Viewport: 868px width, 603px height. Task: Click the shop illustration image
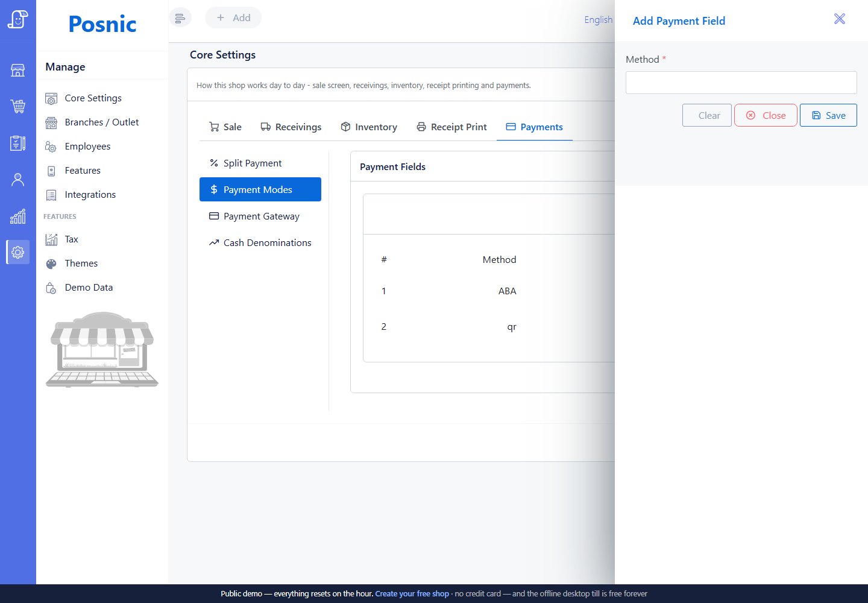[x=102, y=350]
